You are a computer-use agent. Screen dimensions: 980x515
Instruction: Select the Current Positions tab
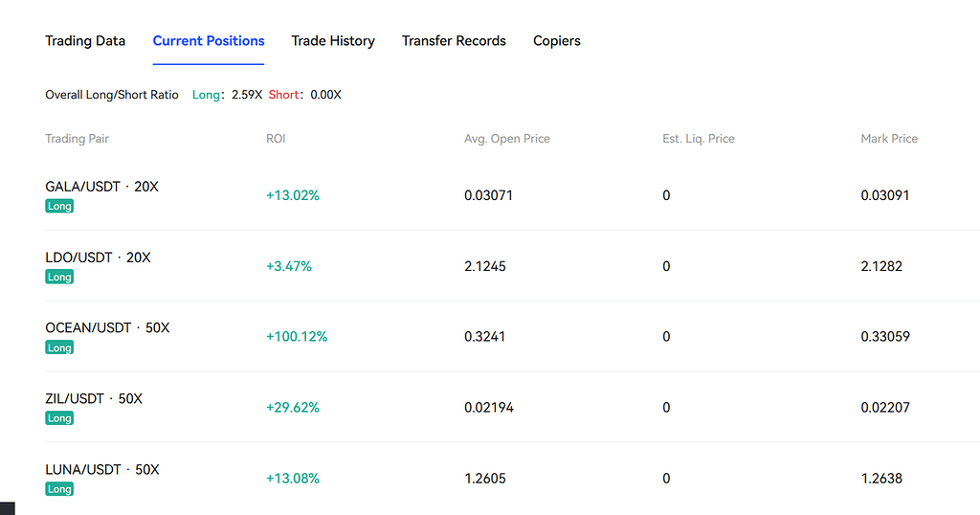click(x=209, y=41)
